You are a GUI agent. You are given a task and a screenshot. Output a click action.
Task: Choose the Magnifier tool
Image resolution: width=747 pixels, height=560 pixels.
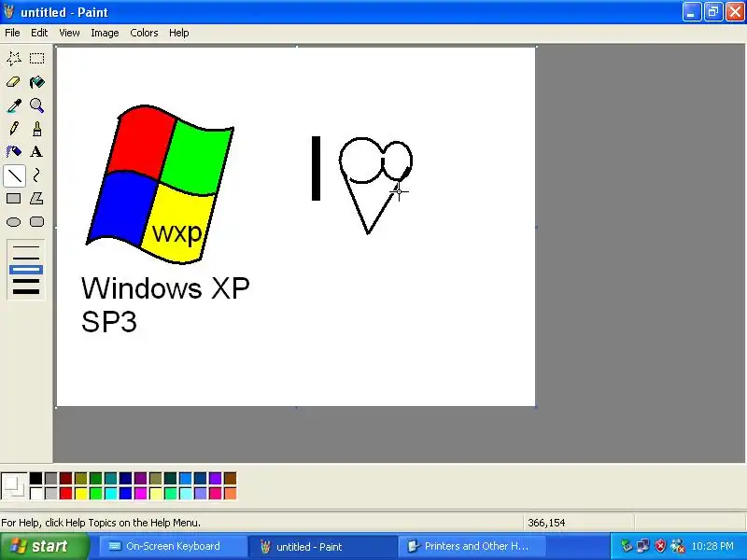click(36, 105)
